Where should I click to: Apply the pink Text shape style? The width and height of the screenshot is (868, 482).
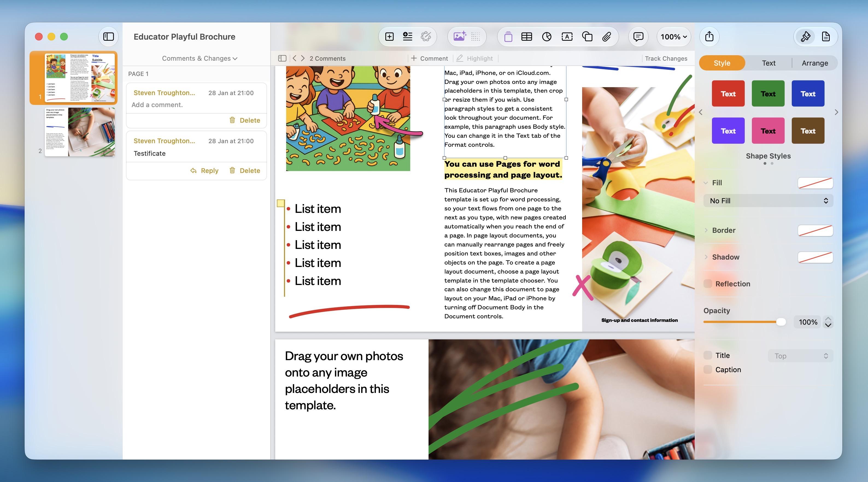click(768, 130)
